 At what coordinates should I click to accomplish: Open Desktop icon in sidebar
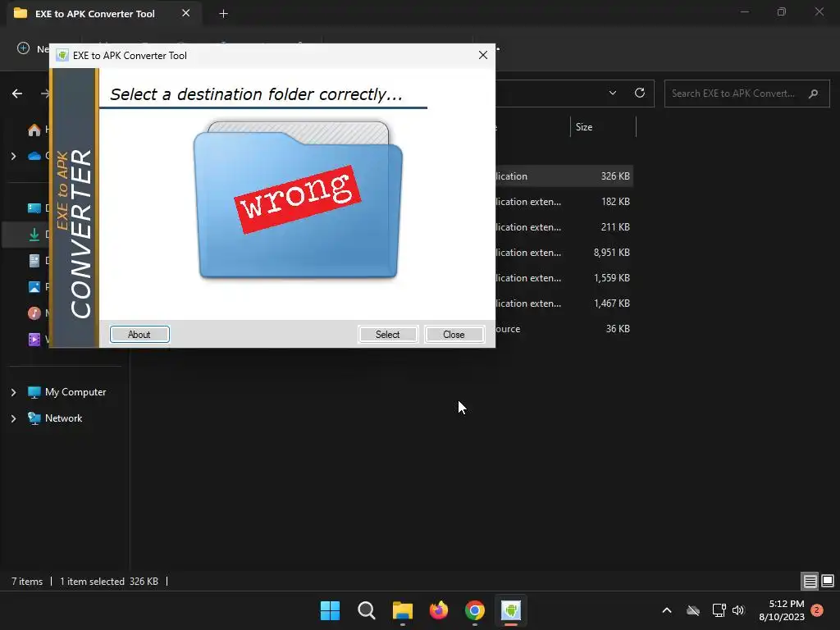[x=34, y=208]
